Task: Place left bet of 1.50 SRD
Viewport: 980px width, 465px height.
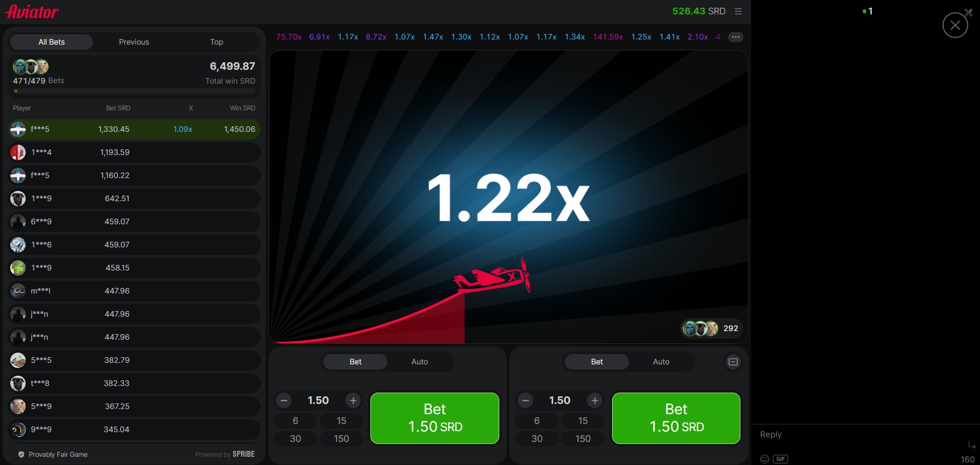Action: click(435, 418)
